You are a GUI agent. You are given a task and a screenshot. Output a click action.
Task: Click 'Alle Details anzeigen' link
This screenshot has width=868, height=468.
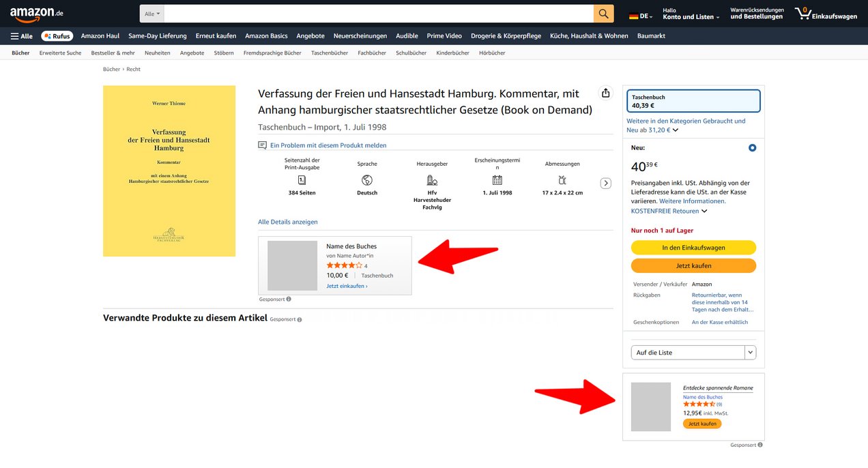click(287, 222)
